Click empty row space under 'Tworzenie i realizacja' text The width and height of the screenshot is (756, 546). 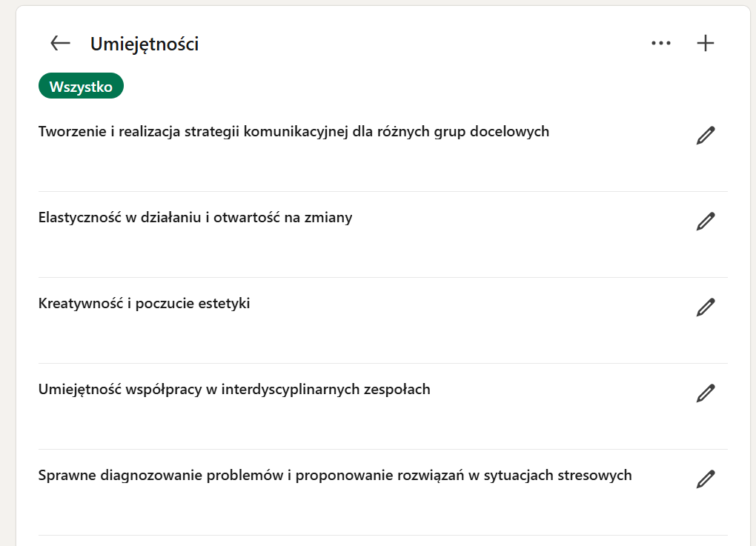pos(337,166)
